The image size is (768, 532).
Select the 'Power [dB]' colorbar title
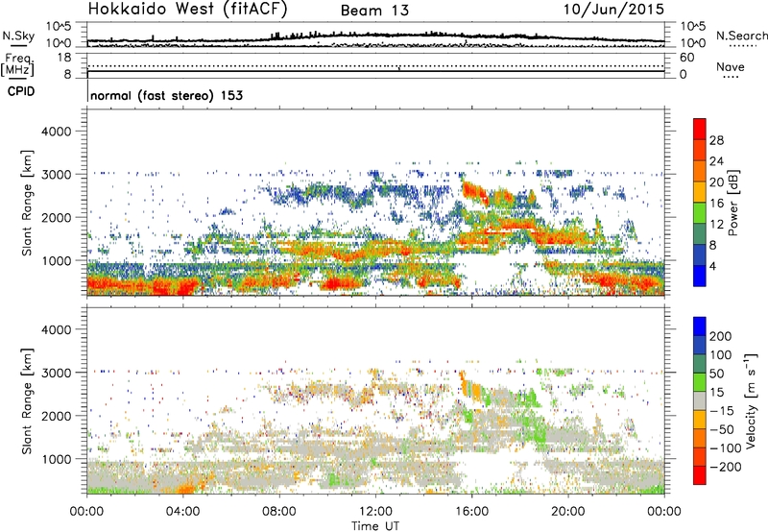point(732,203)
